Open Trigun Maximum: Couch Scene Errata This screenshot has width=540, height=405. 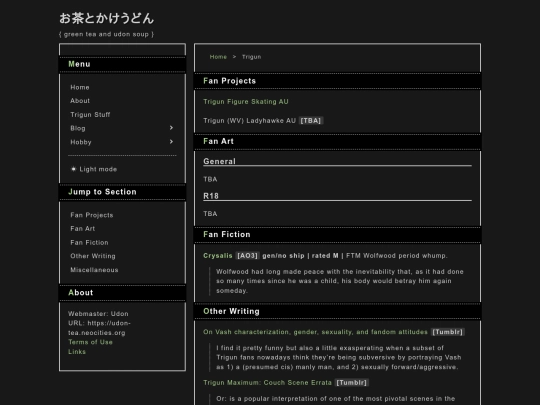tap(268, 383)
